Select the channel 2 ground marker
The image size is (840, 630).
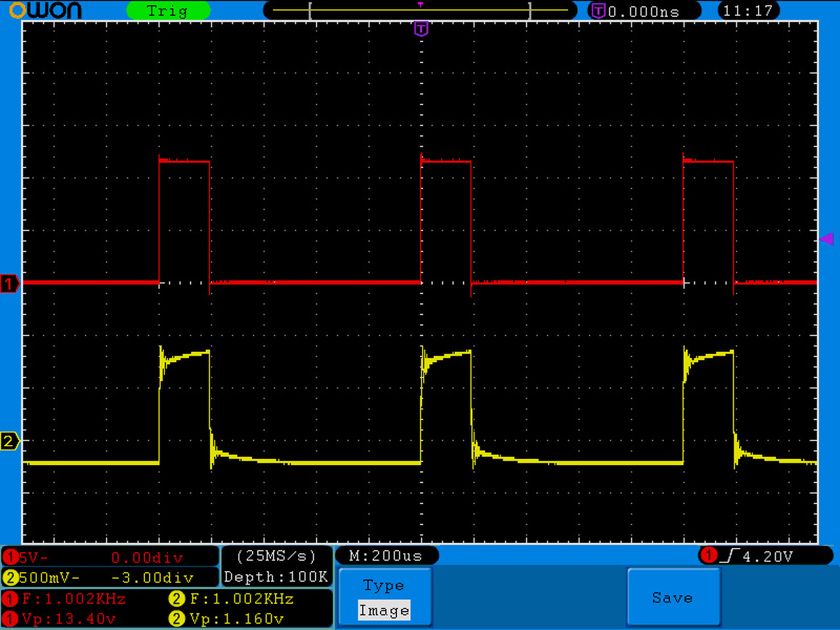(9, 441)
